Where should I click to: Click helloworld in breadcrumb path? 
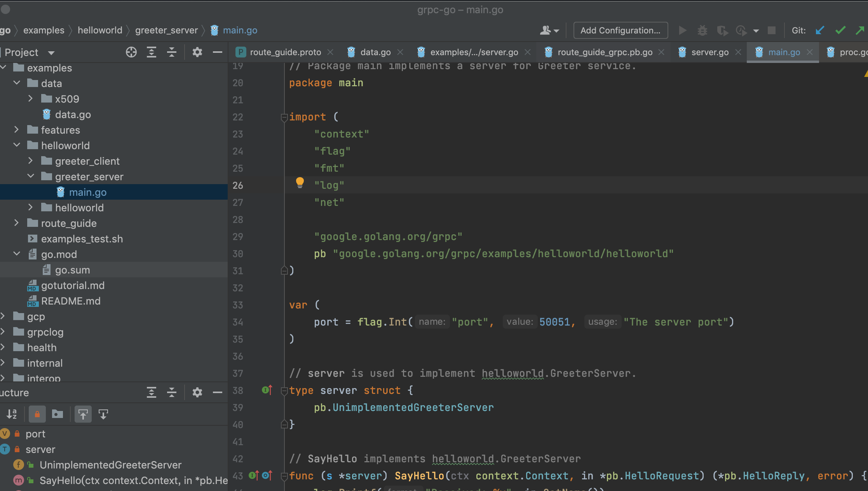point(100,30)
